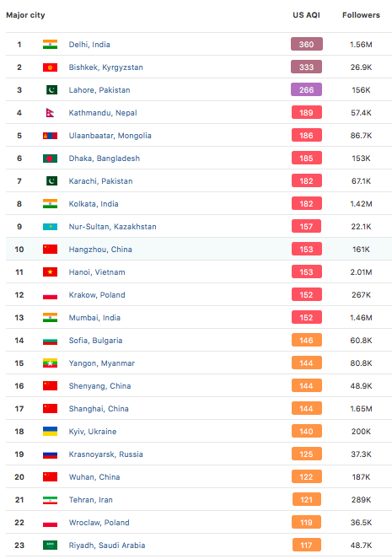Click the 360 AQI badge for Delhi

tap(307, 44)
